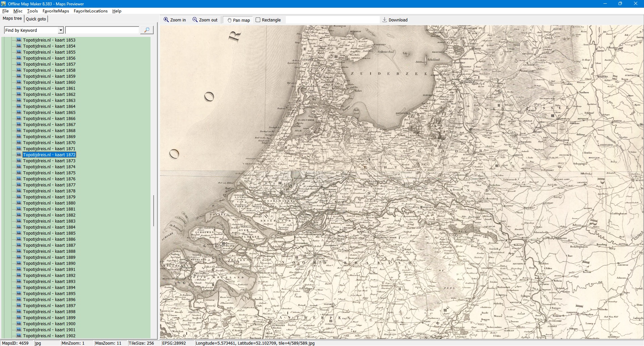The image size is (644, 346).
Task: Open the File menu
Action: tap(5, 11)
